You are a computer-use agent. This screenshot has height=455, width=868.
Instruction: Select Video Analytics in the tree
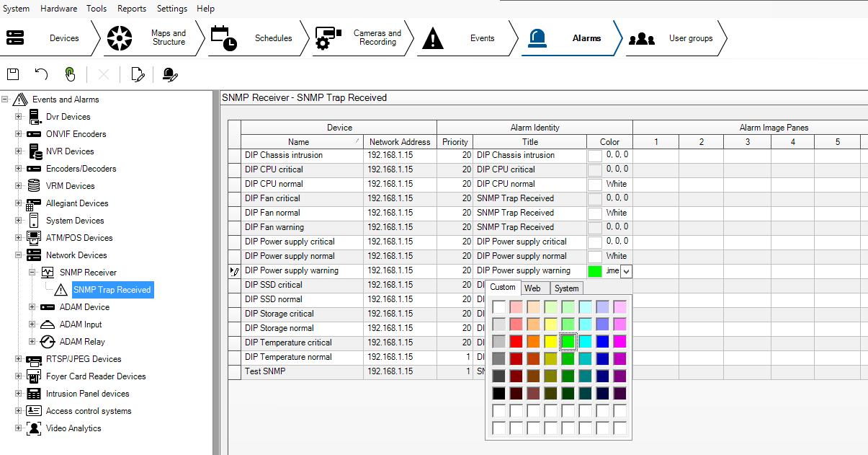click(x=73, y=428)
